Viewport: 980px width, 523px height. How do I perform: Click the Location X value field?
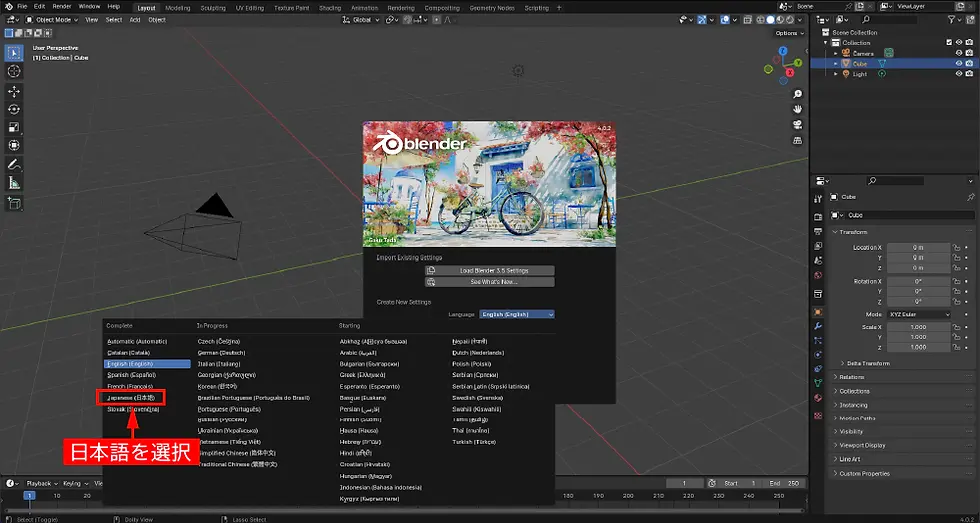click(x=918, y=247)
